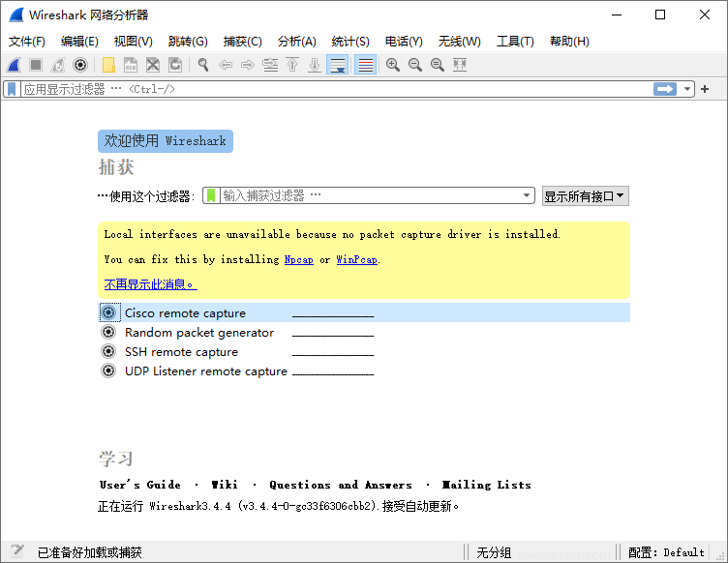Apply display filter arrow button

pyautogui.click(x=665, y=89)
